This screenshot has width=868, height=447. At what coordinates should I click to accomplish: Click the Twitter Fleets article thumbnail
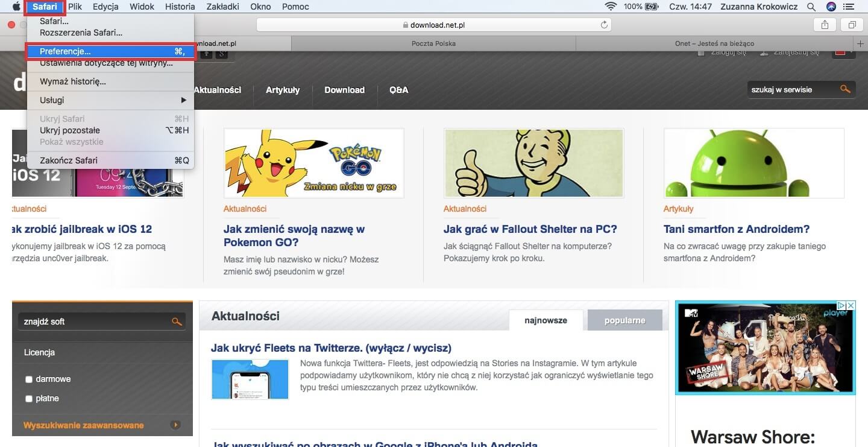[x=250, y=379]
